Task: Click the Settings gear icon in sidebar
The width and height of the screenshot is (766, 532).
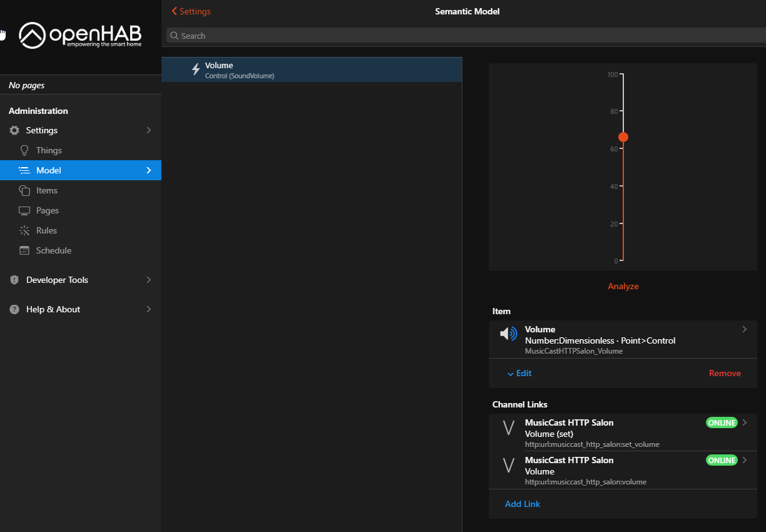Action: click(x=14, y=130)
